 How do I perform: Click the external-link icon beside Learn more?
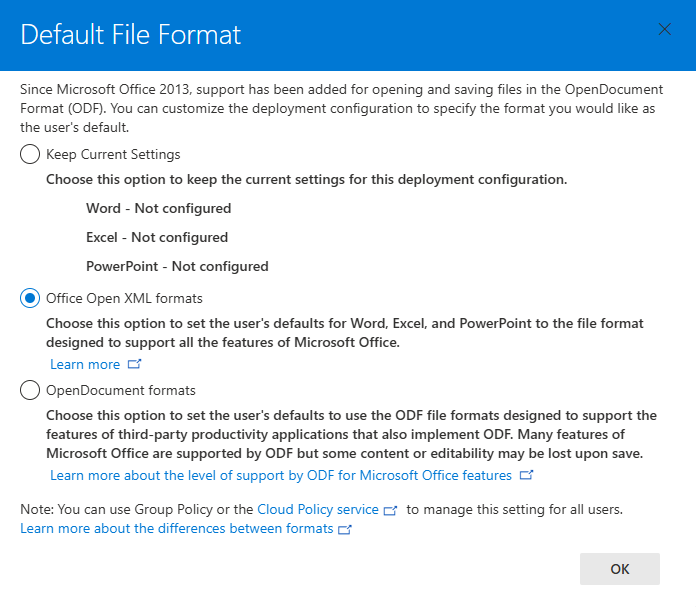(134, 364)
